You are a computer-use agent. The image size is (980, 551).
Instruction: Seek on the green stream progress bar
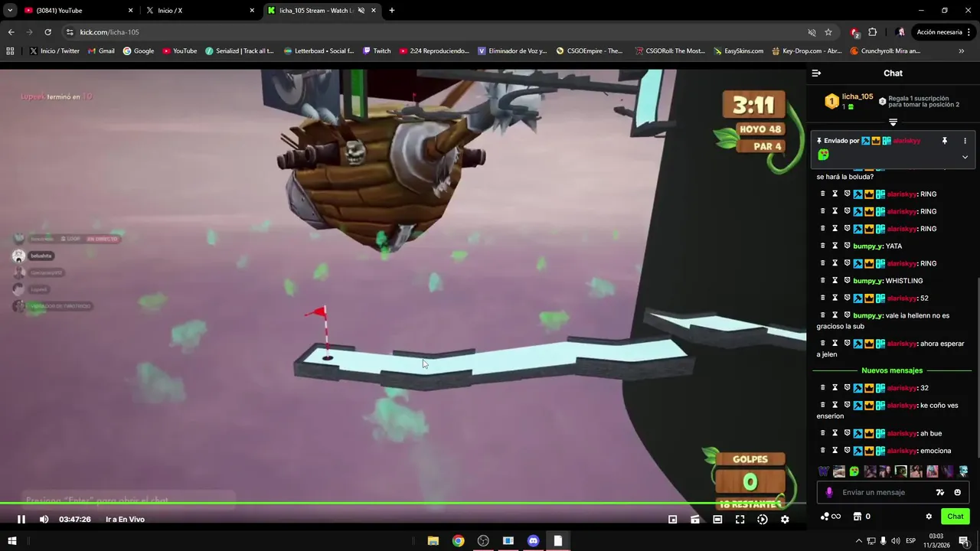click(403, 504)
